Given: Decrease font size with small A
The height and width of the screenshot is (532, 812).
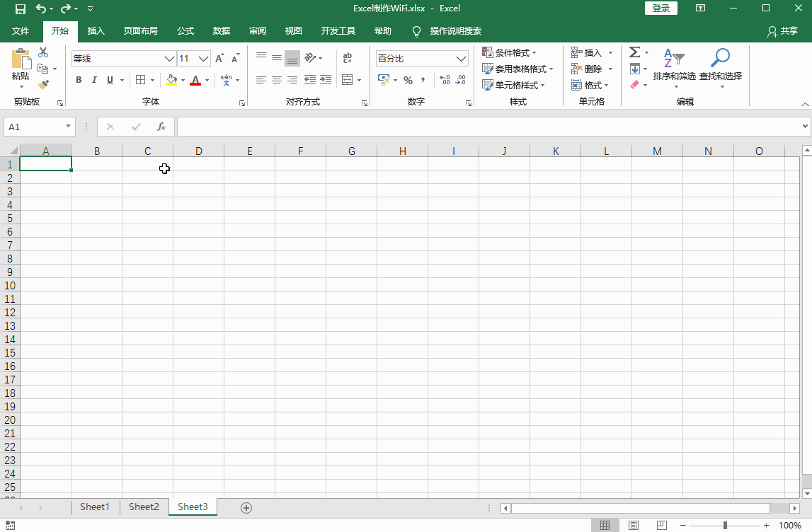Looking at the screenshot, I should click(x=236, y=58).
